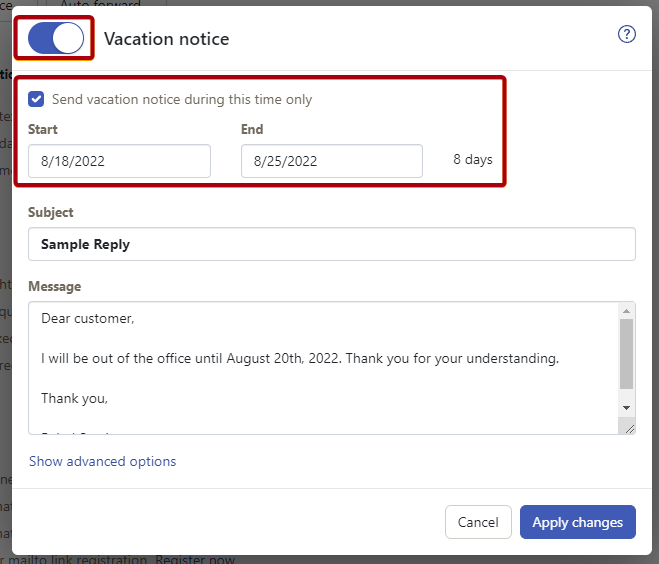Click the Start label
The image size is (659, 564).
click(x=43, y=129)
